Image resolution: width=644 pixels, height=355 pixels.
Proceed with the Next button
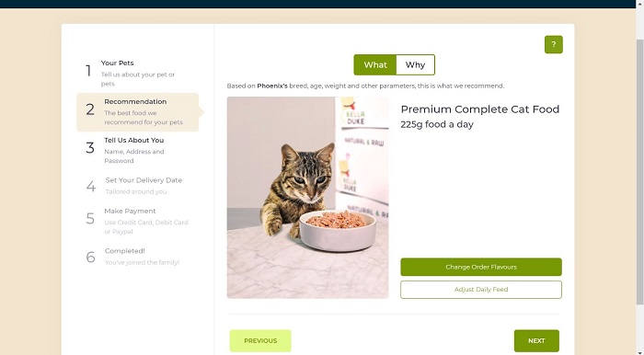point(536,340)
